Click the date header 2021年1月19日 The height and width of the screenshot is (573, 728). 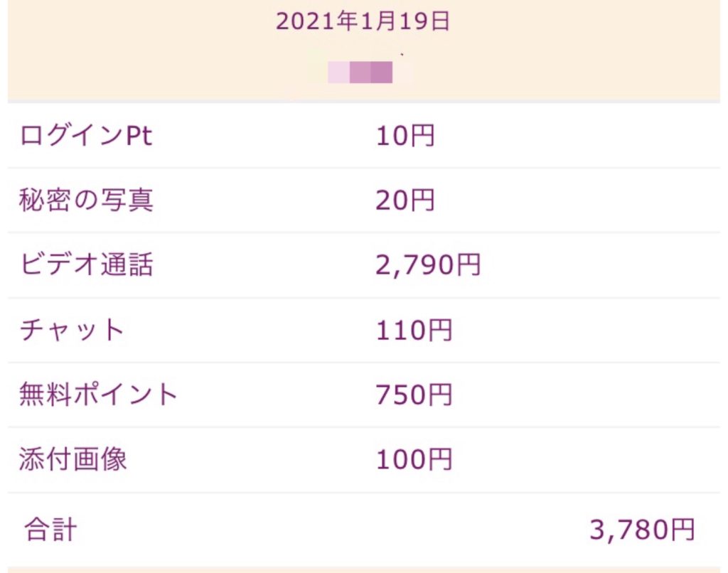[x=363, y=22]
